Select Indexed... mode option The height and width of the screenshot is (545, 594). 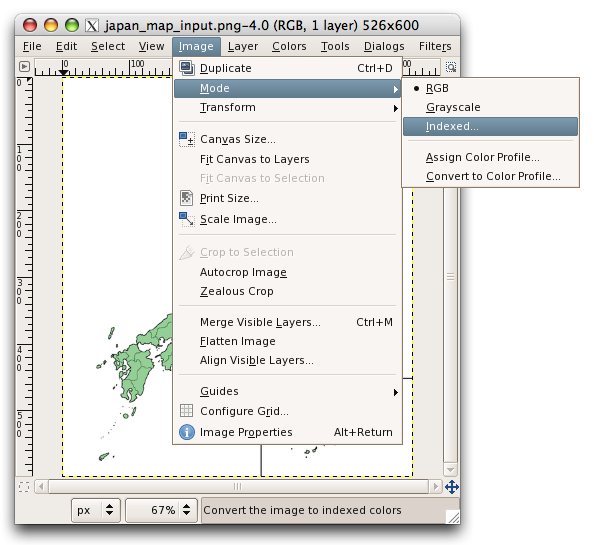[490, 126]
